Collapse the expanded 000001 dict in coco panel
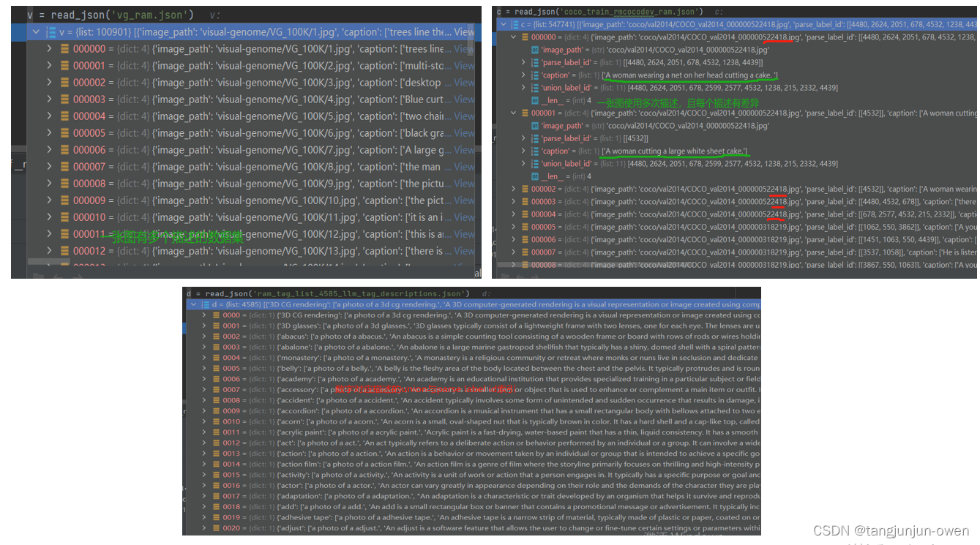 pos(513,113)
